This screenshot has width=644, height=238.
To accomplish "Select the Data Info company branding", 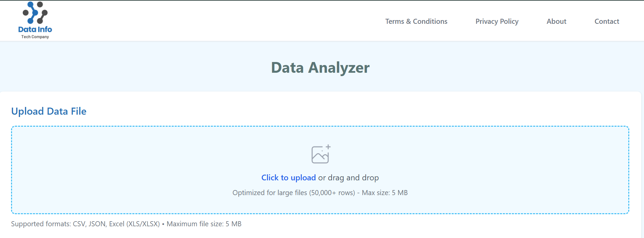I will [x=35, y=20].
